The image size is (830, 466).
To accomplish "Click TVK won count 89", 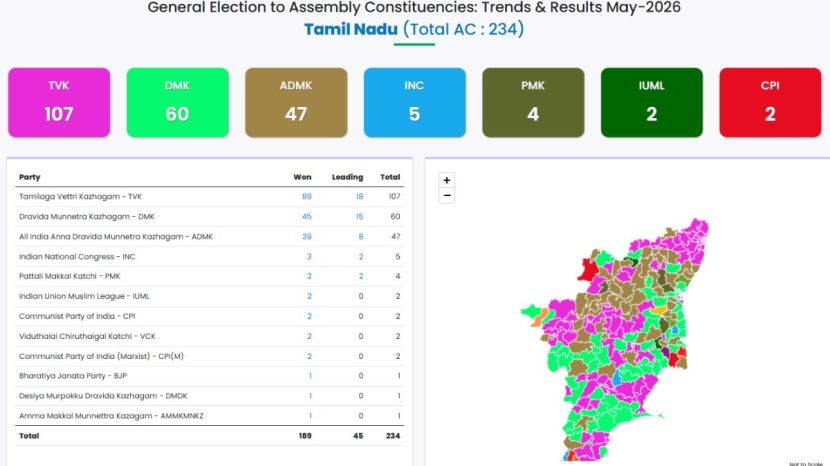I will click(306, 196).
